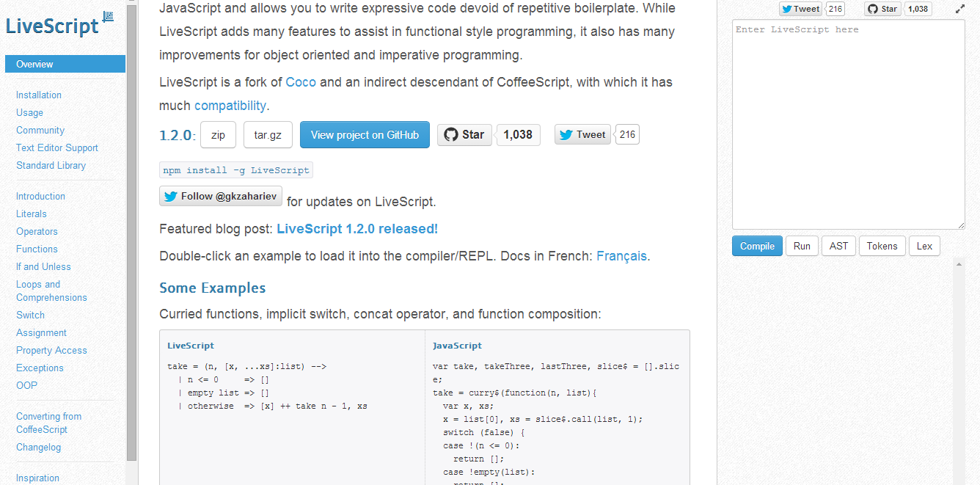This screenshot has height=485, width=980.
Task: Click the Tweet button beside 1,038 count
Action: (582, 135)
